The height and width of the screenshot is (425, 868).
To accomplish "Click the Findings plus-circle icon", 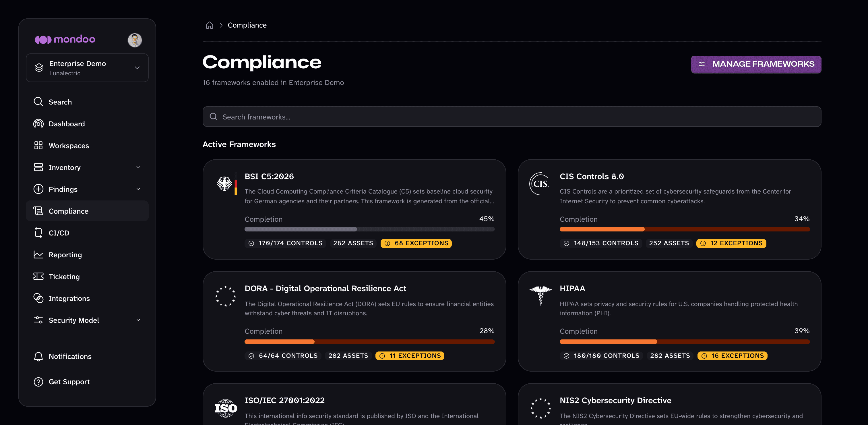I will (38, 189).
